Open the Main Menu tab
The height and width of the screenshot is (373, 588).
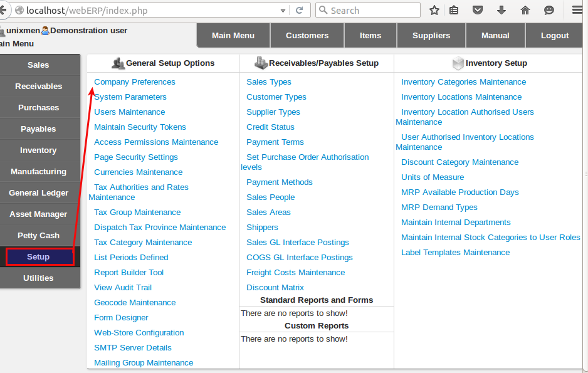pyautogui.click(x=233, y=36)
